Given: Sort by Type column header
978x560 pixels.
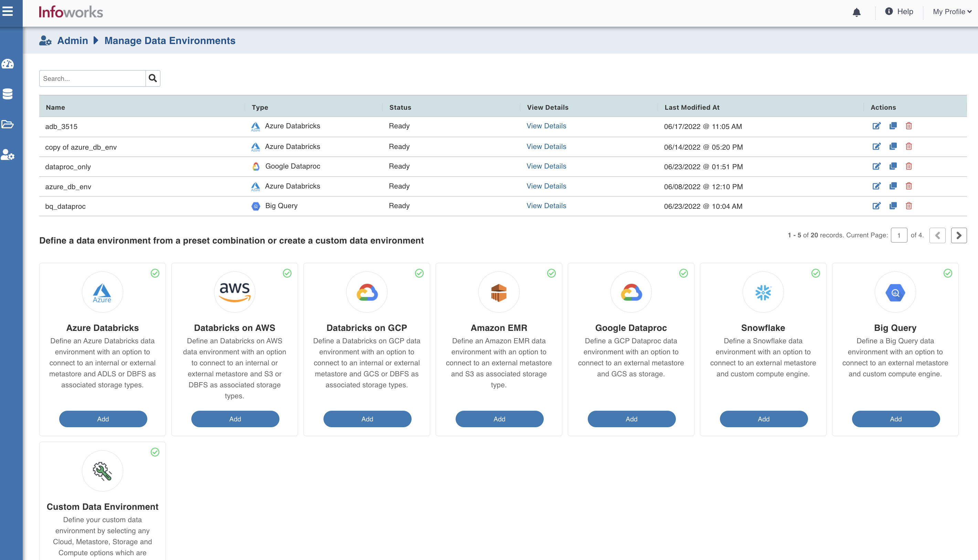Looking at the screenshot, I should click(260, 107).
